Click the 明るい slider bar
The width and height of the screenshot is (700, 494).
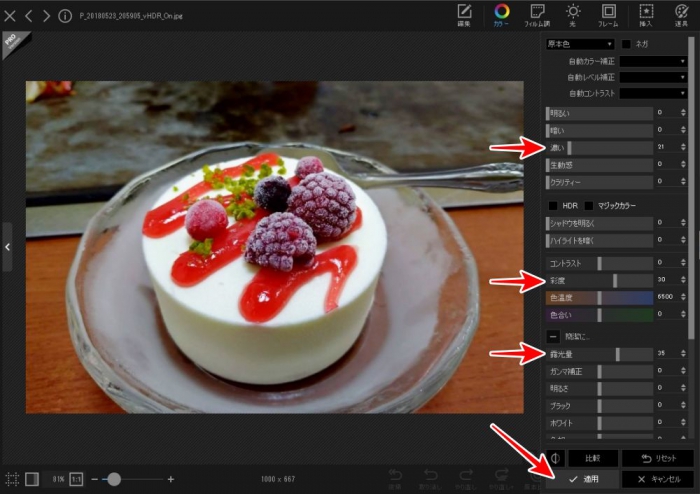tap(599, 113)
